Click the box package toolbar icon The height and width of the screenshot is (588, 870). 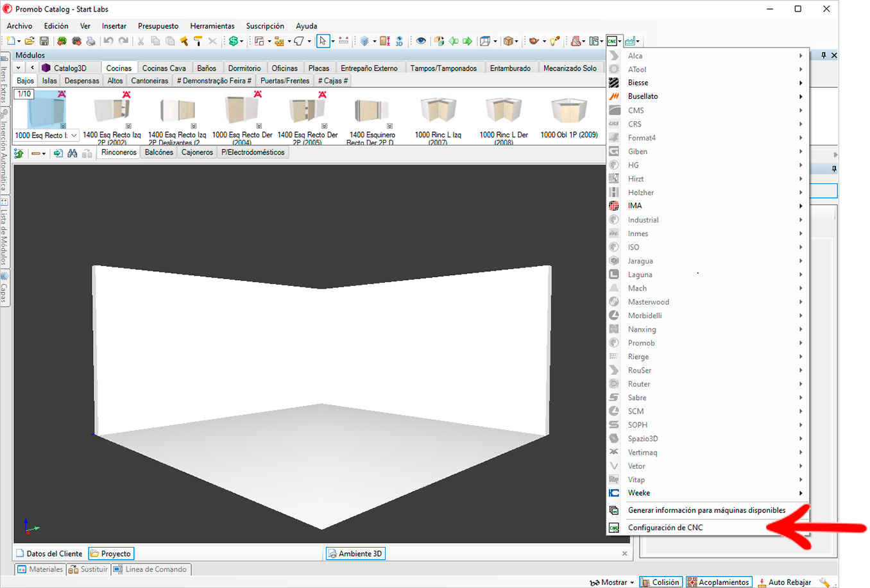[x=508, y=41]
